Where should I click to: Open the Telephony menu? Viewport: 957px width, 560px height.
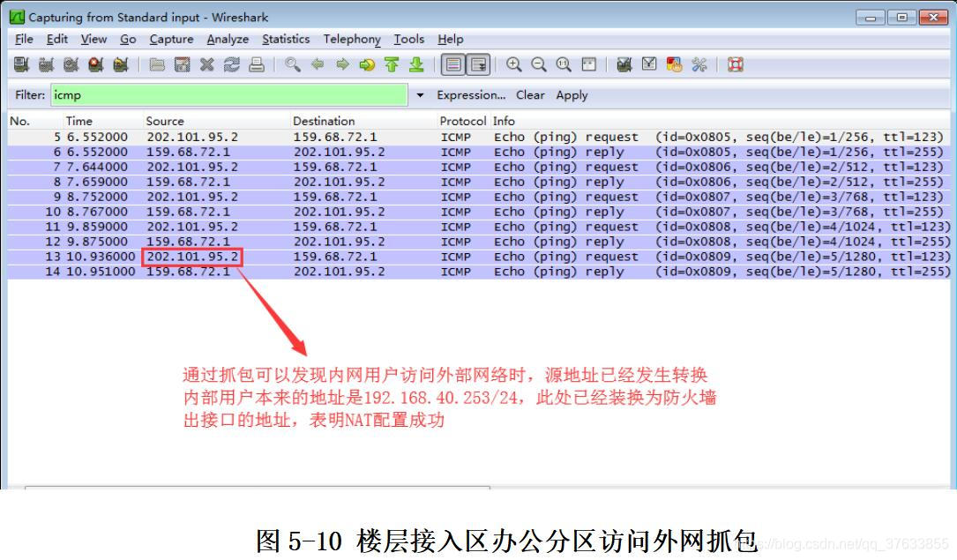click(x=352, y=39)
